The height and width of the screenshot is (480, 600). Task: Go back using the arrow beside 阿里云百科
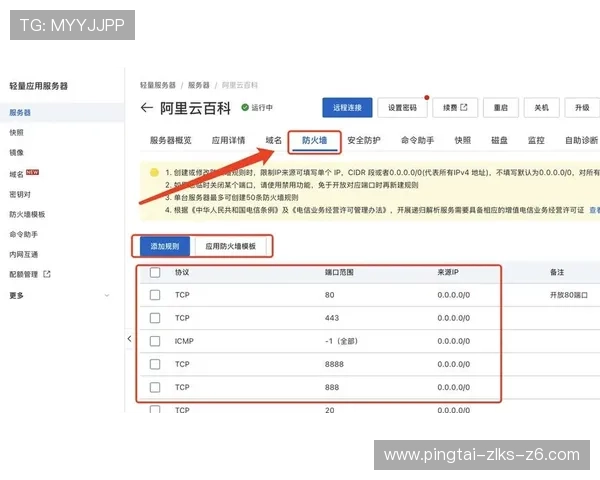[147, 108]
